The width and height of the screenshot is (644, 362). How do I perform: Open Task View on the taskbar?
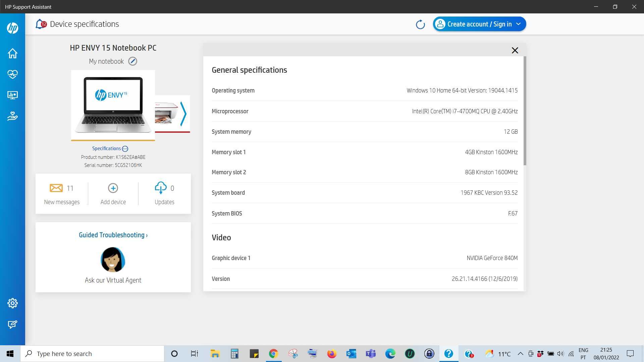point(194,354)
